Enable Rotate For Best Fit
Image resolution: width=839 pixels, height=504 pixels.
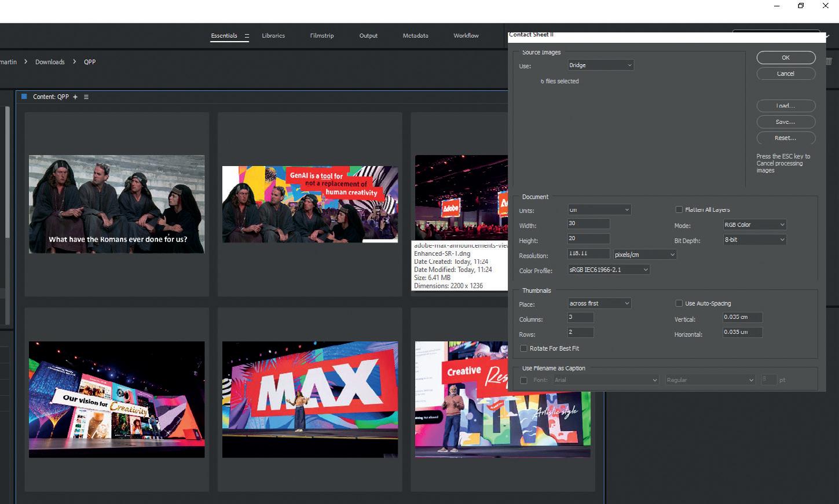pyautogui.click(x=523, y=348)
